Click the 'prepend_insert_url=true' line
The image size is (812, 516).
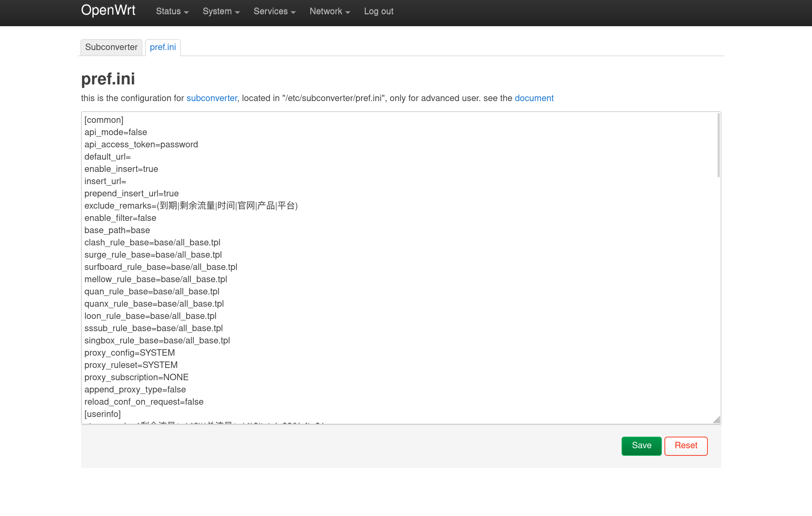click(x=131, y=194)
